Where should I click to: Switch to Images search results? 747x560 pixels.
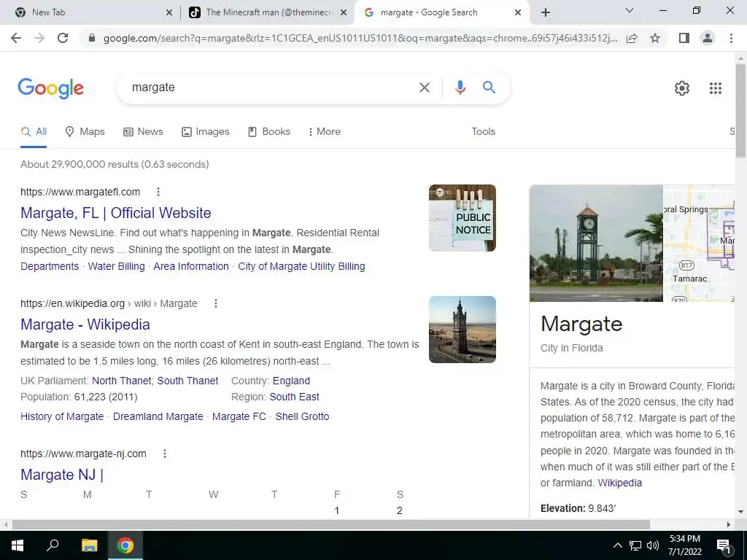coord(205,132)
